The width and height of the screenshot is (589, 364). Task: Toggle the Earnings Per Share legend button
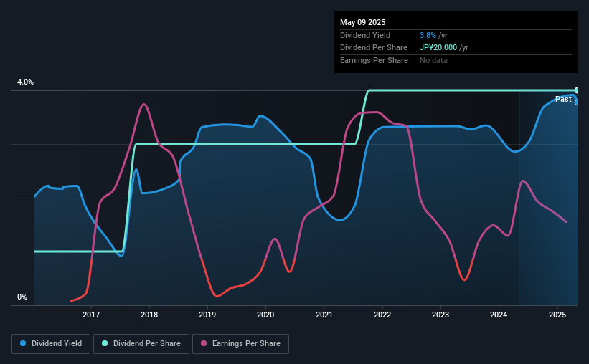click(x=240, y=344)
